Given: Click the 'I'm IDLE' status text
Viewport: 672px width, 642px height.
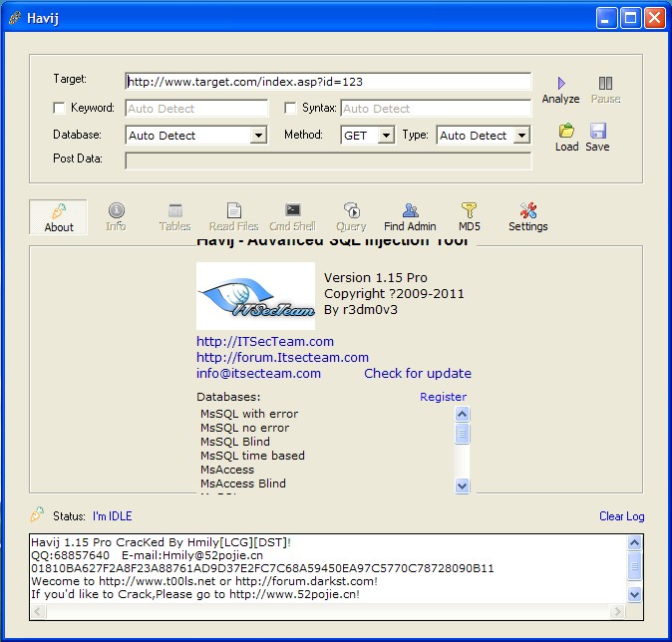Looking at the screenshot, I should point(113,516).
